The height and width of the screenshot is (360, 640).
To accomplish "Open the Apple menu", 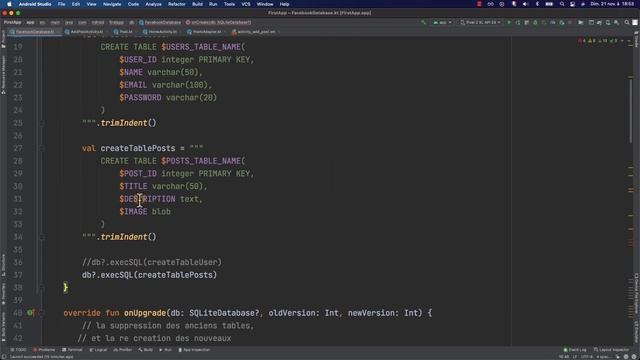I will 9,4.
